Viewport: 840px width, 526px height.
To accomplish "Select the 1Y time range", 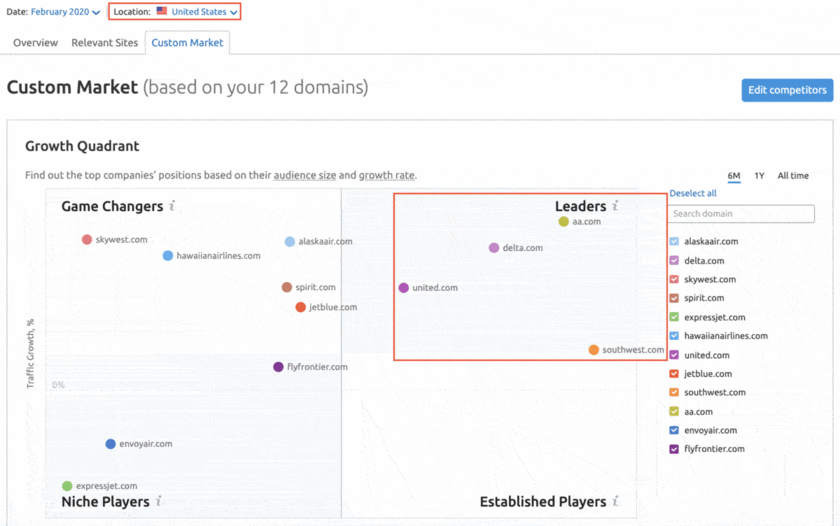I will click(x=759, y=176).
